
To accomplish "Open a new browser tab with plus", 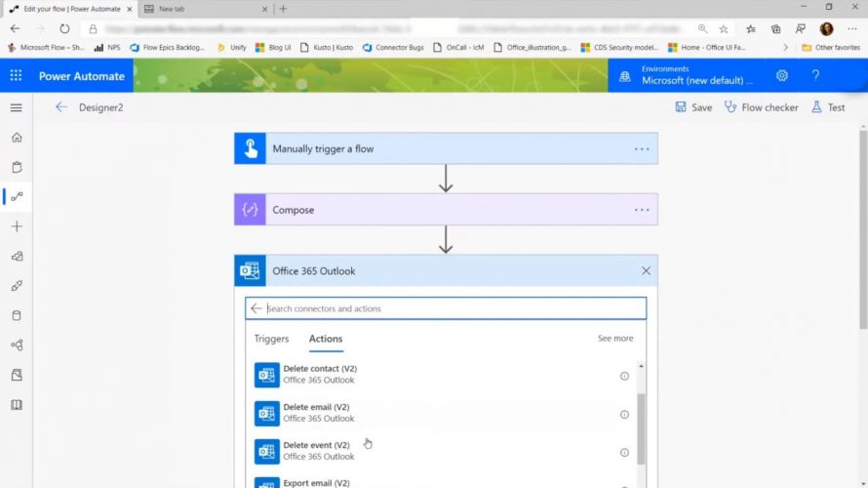I will point(284,9).
